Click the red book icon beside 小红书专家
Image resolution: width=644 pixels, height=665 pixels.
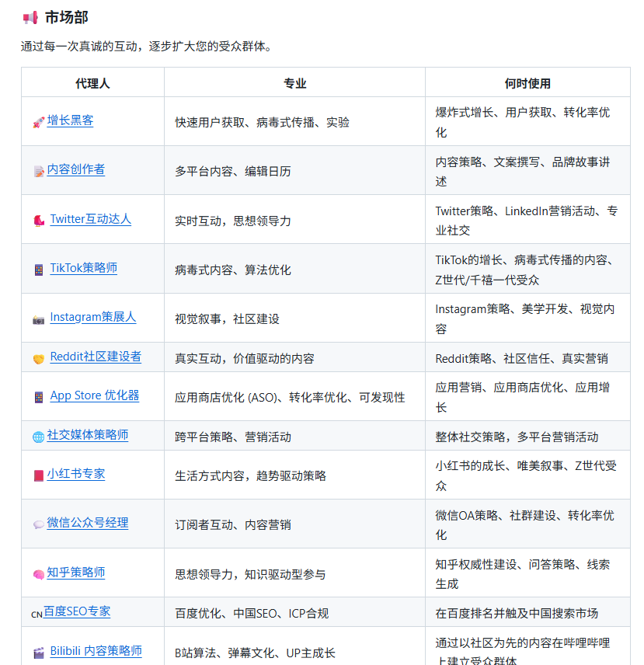pos(38,475)
